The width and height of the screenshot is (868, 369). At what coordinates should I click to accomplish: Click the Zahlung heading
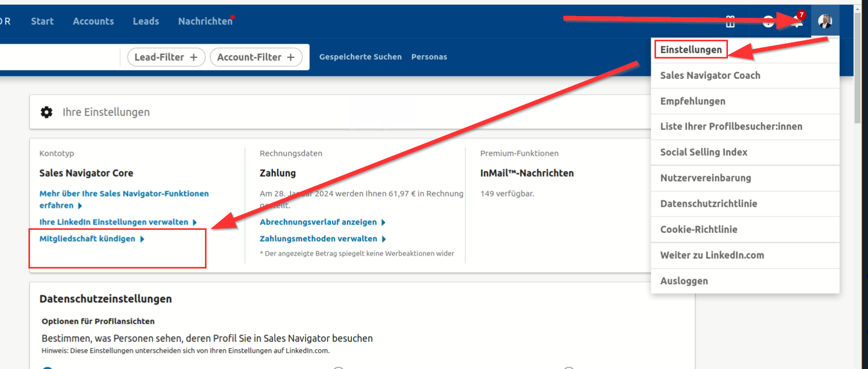[x=278, y=173]
